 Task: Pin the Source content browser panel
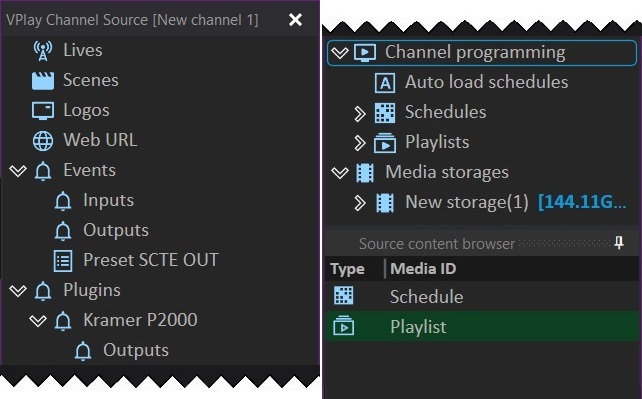pos(619,243)
